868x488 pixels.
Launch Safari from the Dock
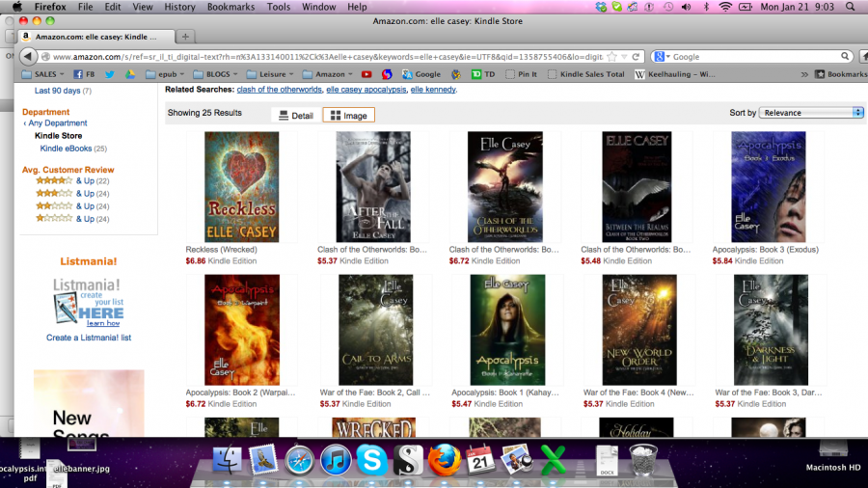click(x=299, y=459)
